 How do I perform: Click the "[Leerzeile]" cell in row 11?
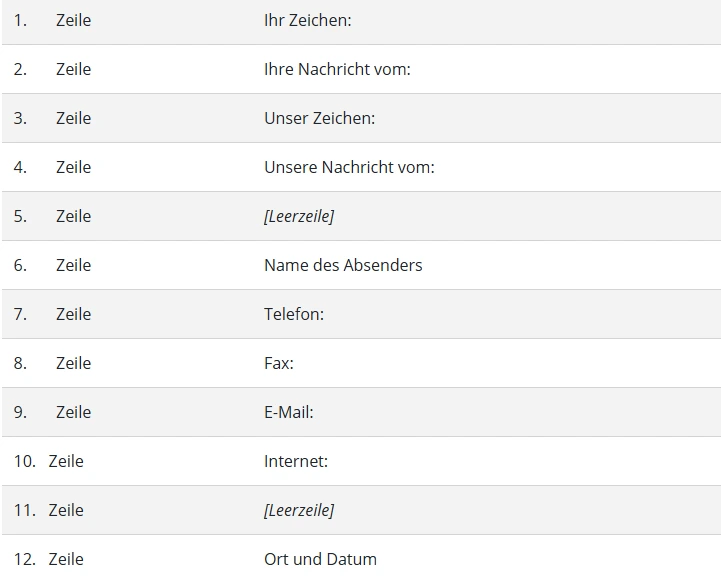(299, 510)
